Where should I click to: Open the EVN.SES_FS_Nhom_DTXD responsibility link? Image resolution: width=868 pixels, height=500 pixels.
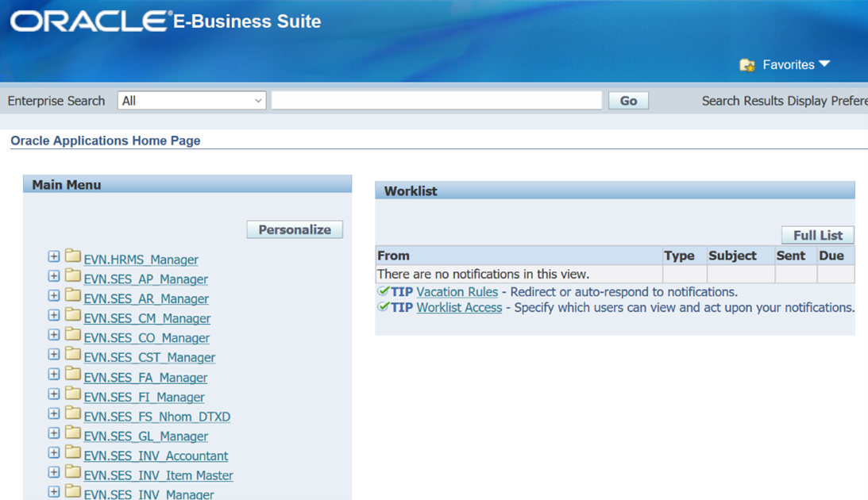click(157, 417)
